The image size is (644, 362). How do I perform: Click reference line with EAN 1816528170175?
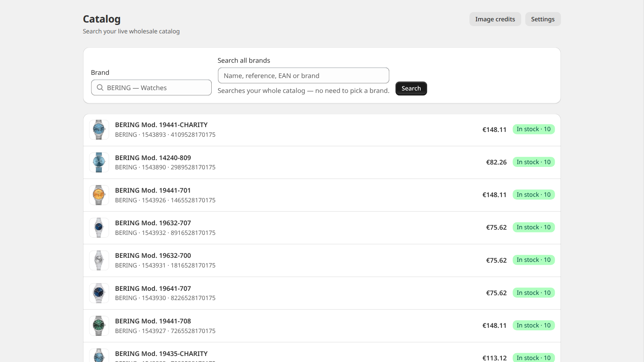coord(165,265)
